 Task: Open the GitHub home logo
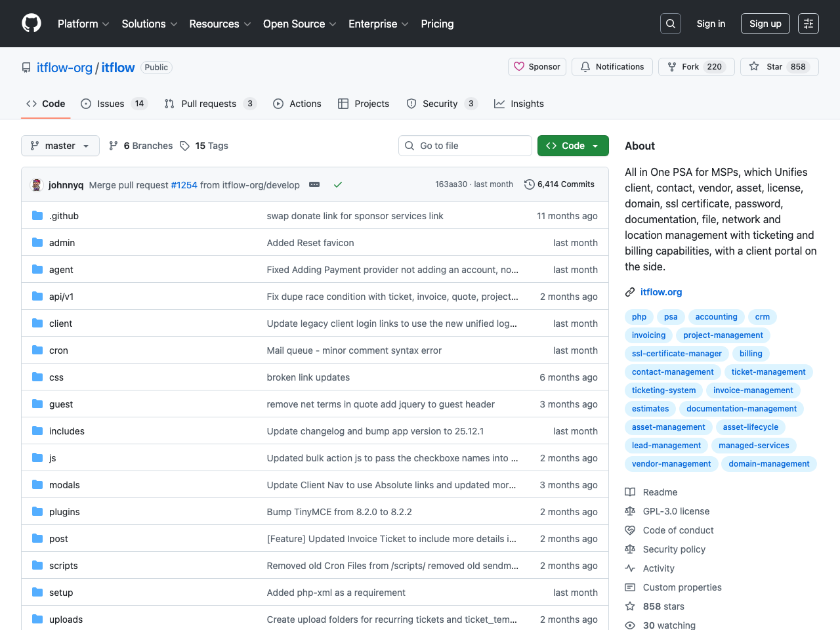[31, 24]
